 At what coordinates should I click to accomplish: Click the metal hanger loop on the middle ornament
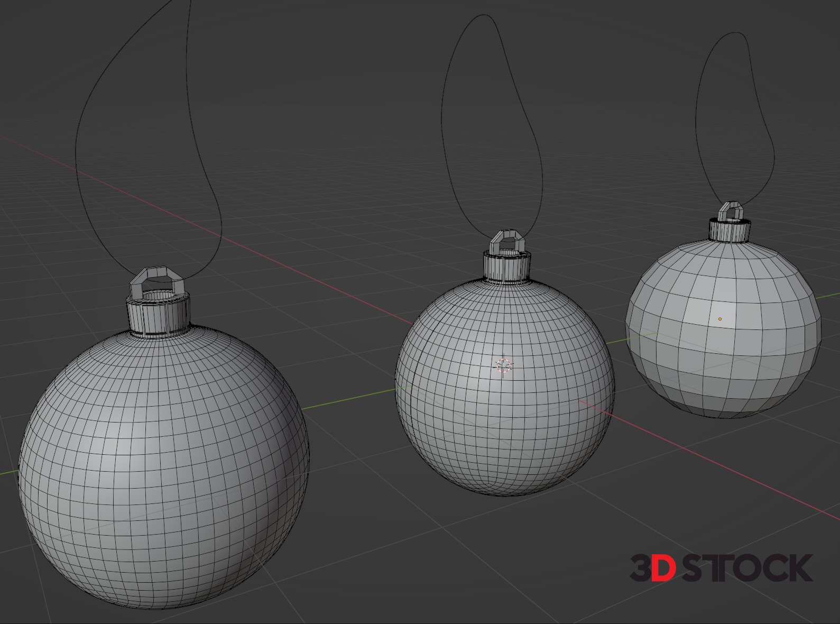coord(506,243)
